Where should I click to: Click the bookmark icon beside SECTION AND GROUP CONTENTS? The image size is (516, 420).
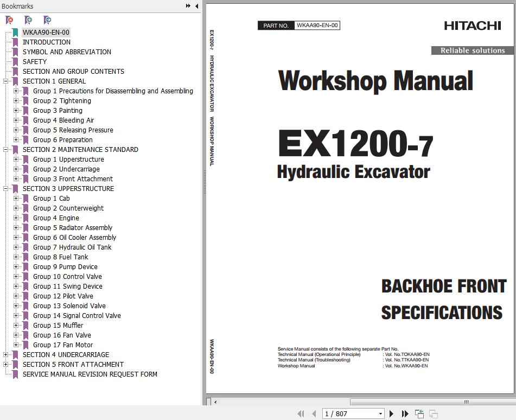(15, 72)
